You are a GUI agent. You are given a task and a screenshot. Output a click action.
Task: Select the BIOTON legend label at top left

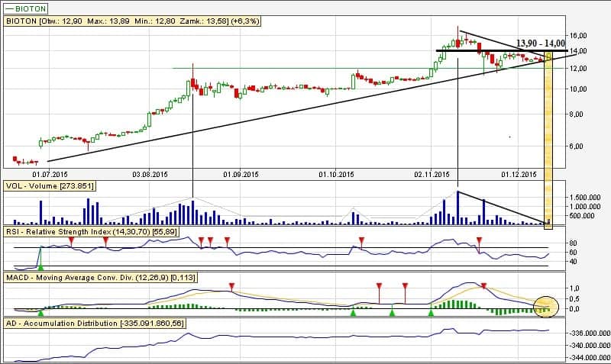click(26, 7)
